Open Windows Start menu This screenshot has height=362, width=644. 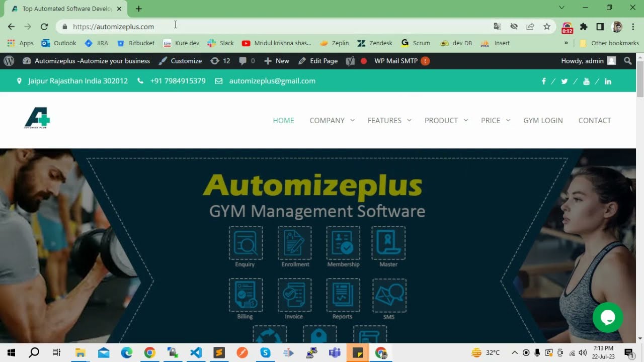[11, 353]
